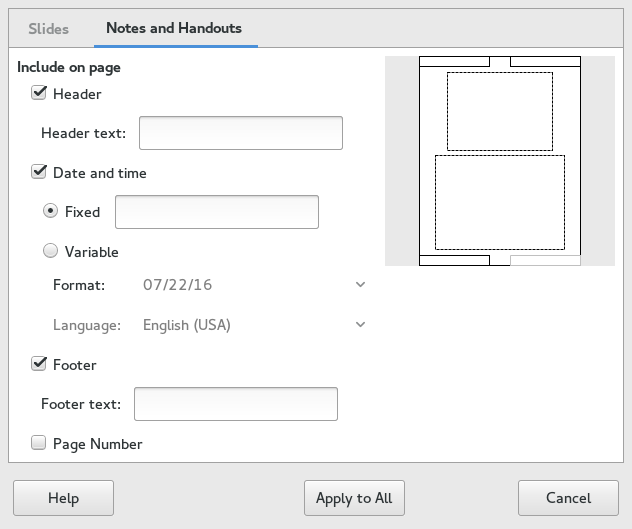Select the Notes and Handouts tab

coord(174,28)
